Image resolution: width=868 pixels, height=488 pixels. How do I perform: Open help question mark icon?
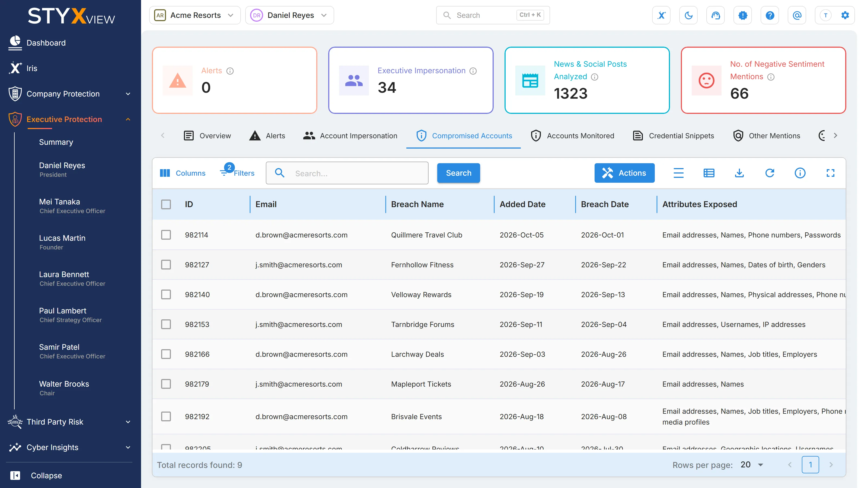[x=770, y=15]
